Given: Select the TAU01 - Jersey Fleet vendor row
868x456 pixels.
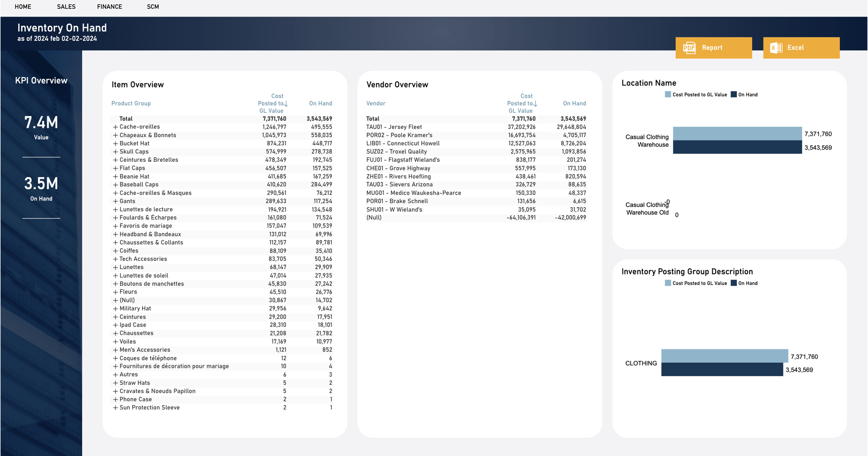Looking at the screenshot, I should 394,127.
